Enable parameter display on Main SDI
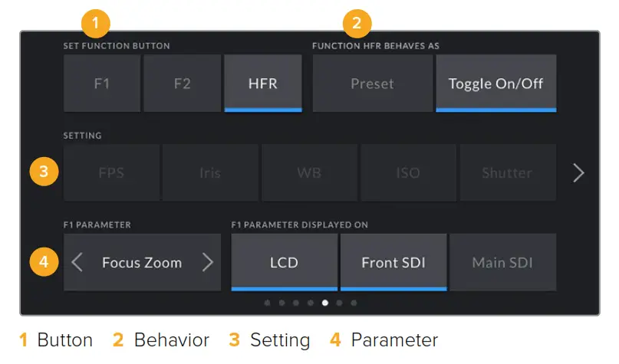Screen dimensions: 619x364 pyautogui.click(x=502, y=263)
